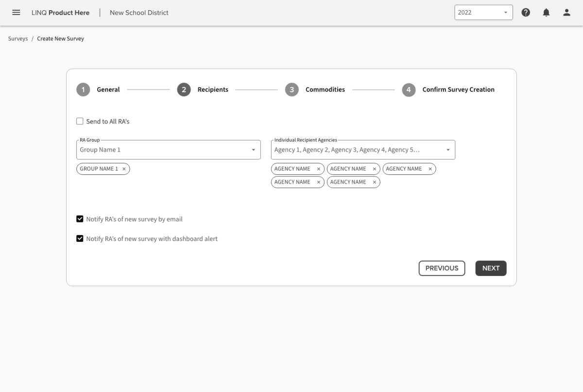Disable the dashboard alert notification checkbox
The height and width of the screenshot is (392, 583).
tap(80, 239)
